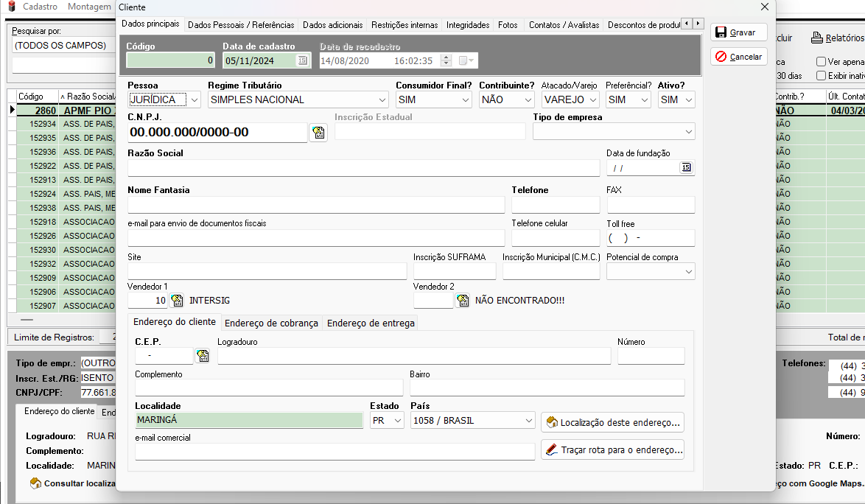Select Endereço de cobrança tab

click(x=271, y=323)
